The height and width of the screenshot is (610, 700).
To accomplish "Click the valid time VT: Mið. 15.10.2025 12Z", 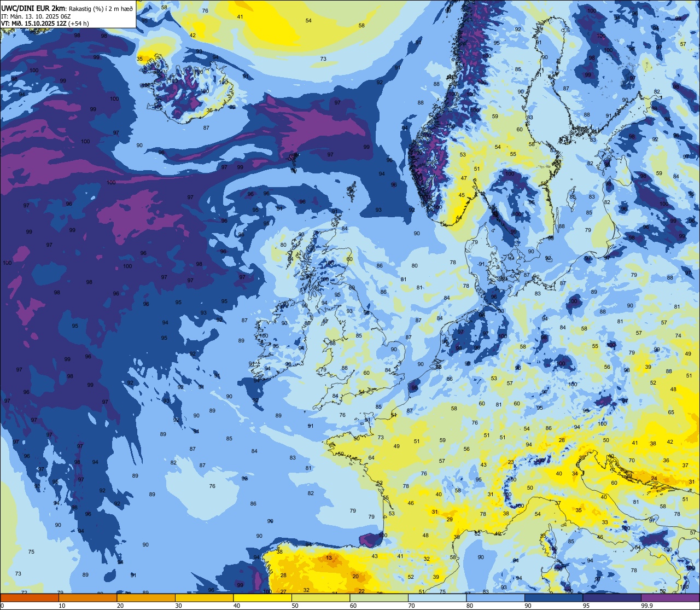I will pyautogui.click(x=34, y=24).
